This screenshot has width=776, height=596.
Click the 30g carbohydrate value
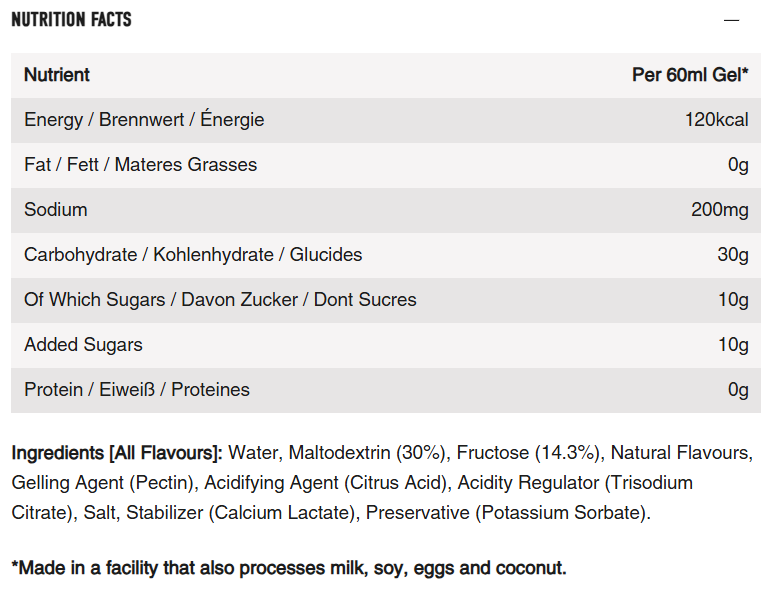click(x=733, y=255)
